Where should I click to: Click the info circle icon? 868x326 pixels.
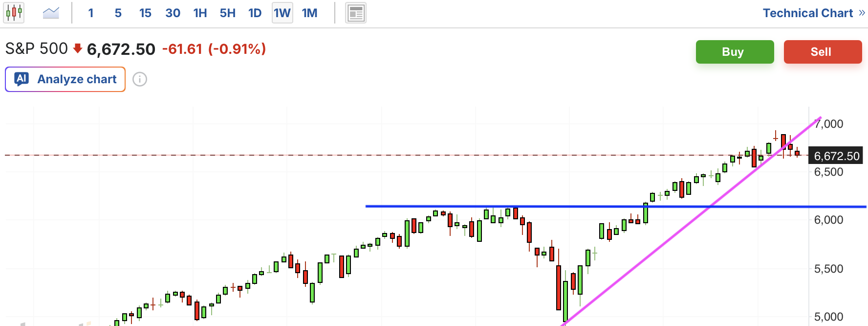coord(140,79)
